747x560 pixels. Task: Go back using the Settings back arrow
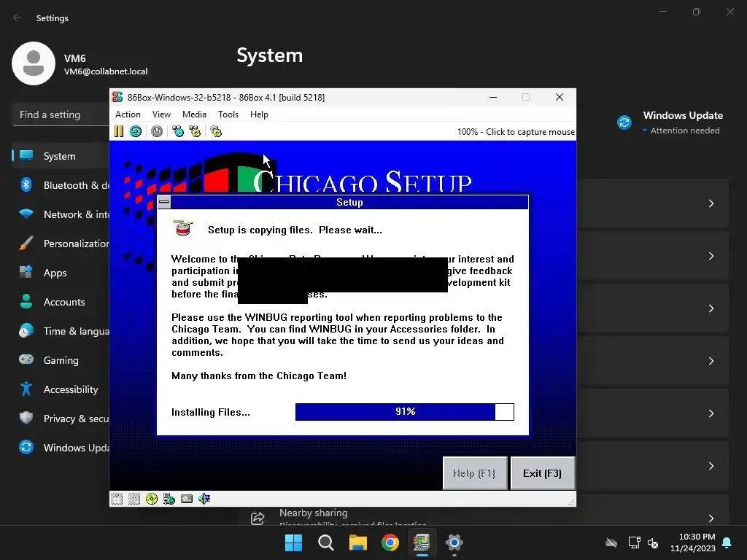[18, 17]
